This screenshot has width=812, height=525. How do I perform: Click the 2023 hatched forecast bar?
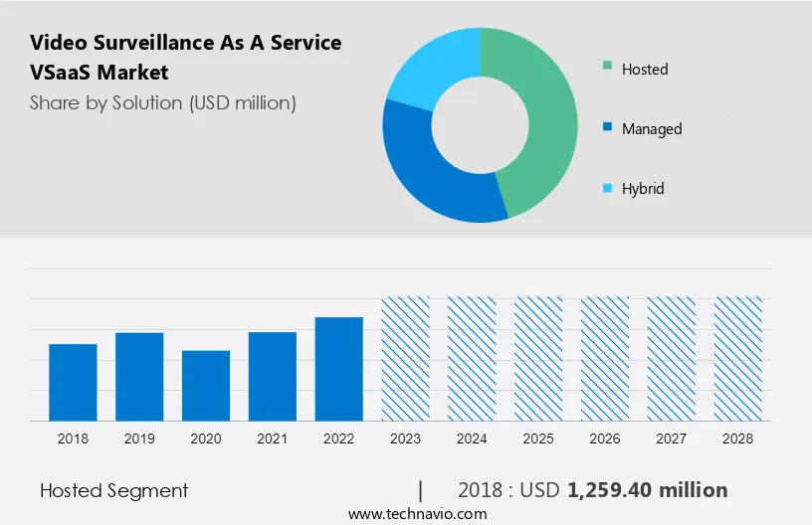(406, 358)
